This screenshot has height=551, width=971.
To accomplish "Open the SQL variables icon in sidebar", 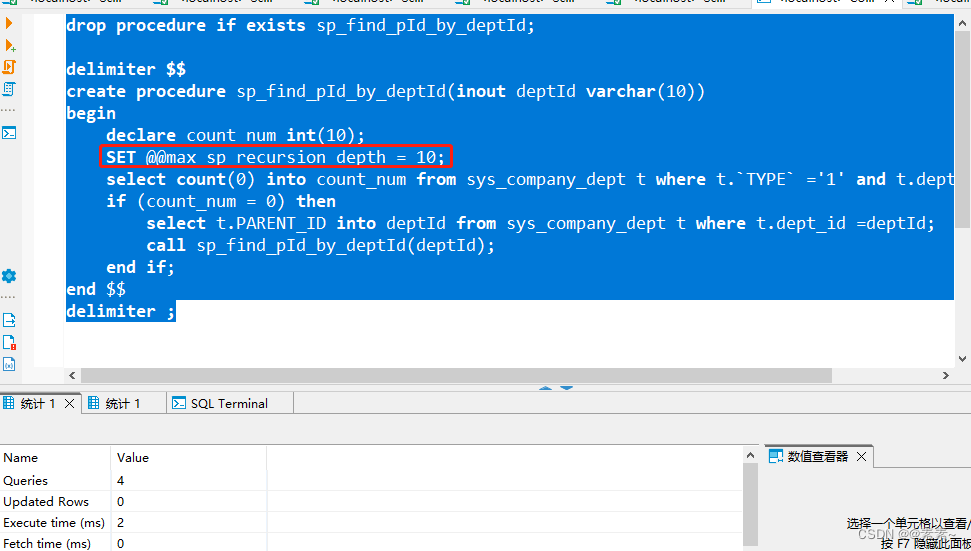I will [x=9, y=364].
